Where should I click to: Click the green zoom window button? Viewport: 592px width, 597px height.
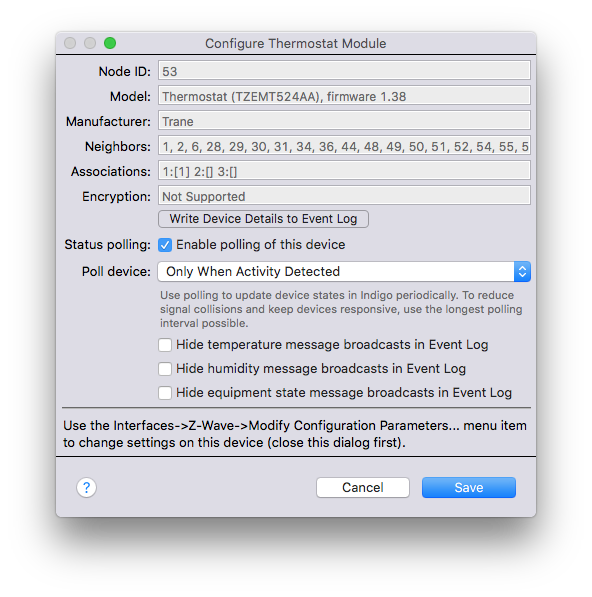point(110,43)
